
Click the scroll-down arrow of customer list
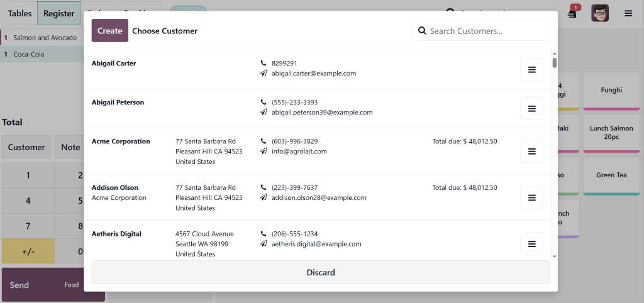555,256
